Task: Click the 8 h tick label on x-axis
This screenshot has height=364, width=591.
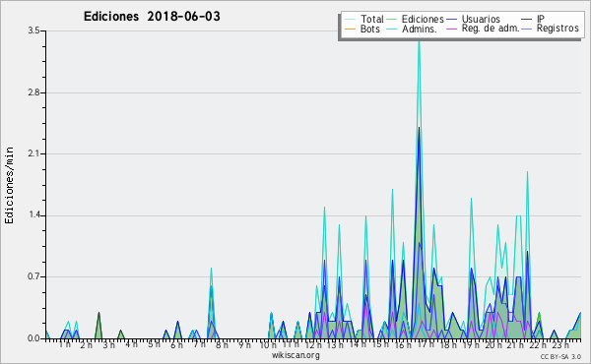Action: point(222,345)
